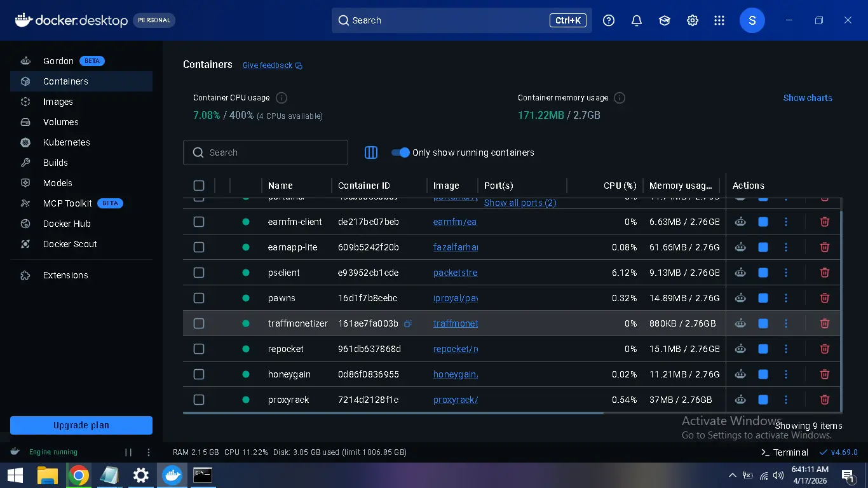Click Show charts
868x488 pixels.
click(x=808, y=98)
